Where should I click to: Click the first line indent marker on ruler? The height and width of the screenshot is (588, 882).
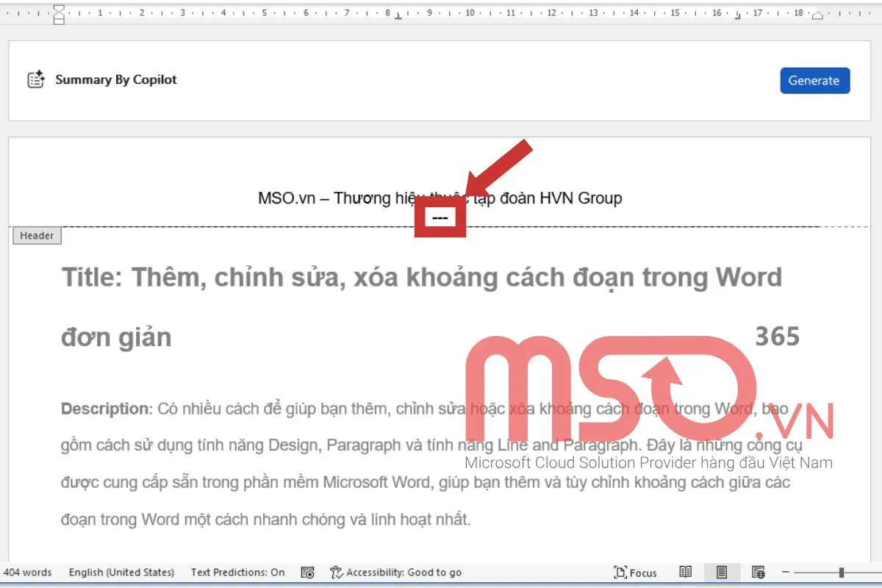coord(59,9)
